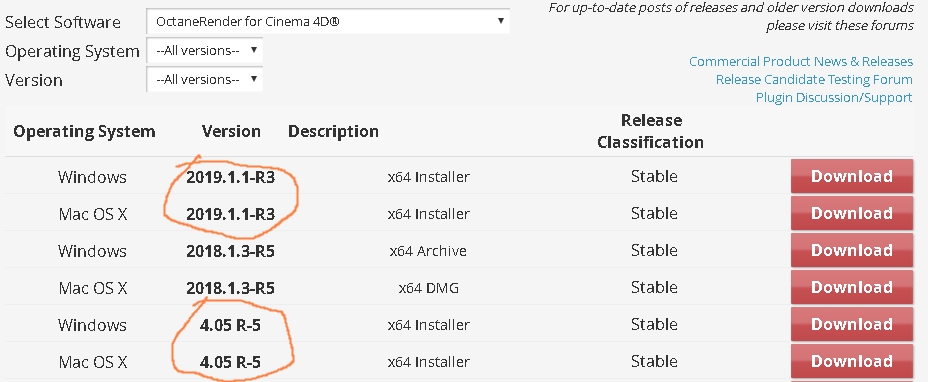Download Windows 4.05 R-5 installer

coord(852,324)
